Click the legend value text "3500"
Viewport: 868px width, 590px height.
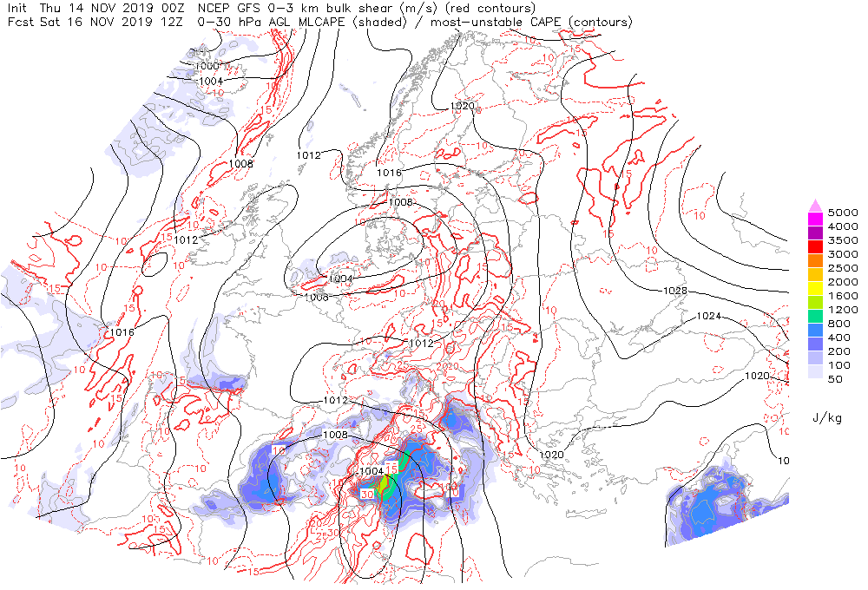(843, 240)
